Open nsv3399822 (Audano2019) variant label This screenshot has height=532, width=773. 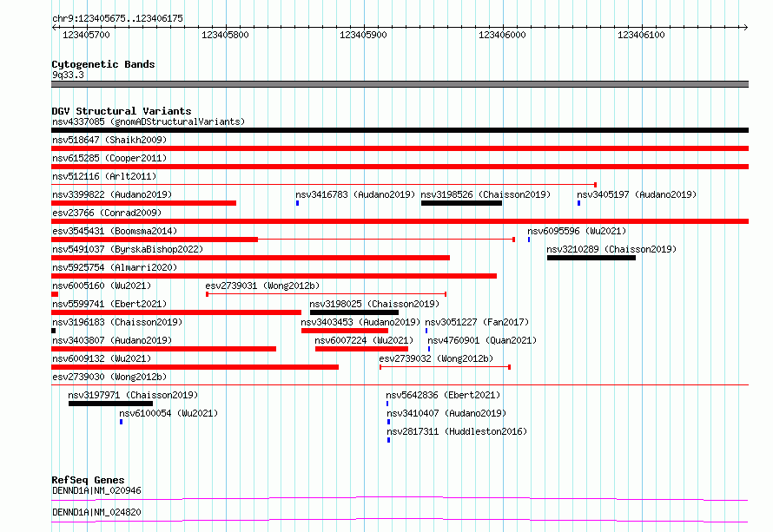112,194
